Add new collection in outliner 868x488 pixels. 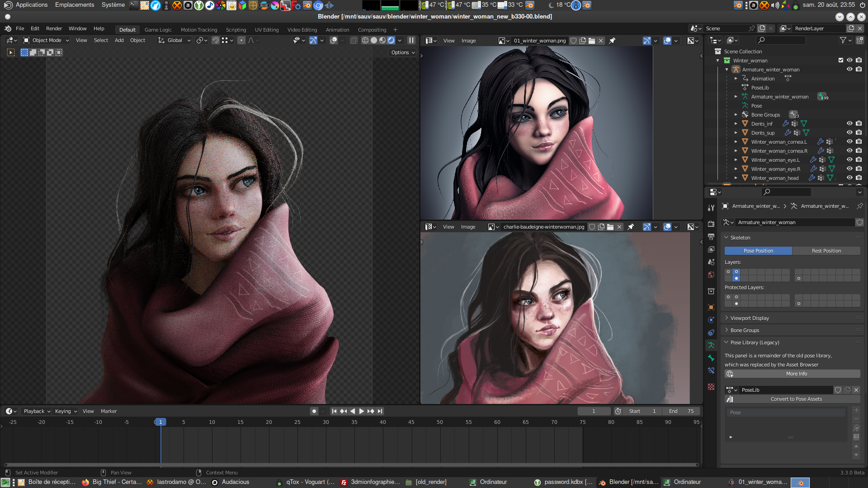tap(859, 40)
